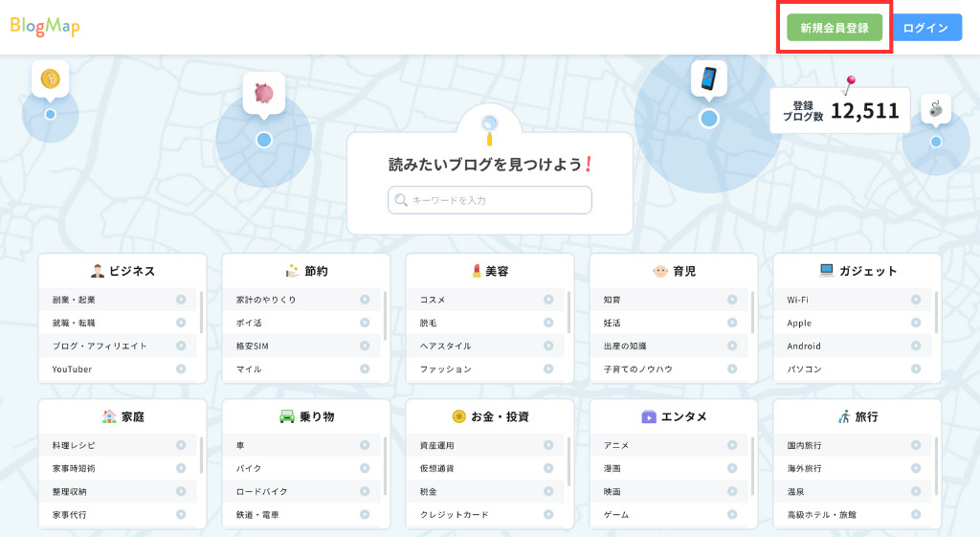Viewport: 980px width, 537px height.
Task: Click the arrow icon beside バイク
Action: pyautogui.click(x=365, y=468)
